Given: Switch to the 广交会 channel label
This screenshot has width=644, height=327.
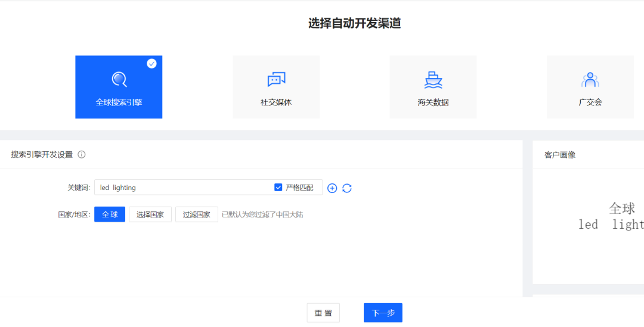Looking at the screenshot, I should pyautogui.click(x=590, y=102).
